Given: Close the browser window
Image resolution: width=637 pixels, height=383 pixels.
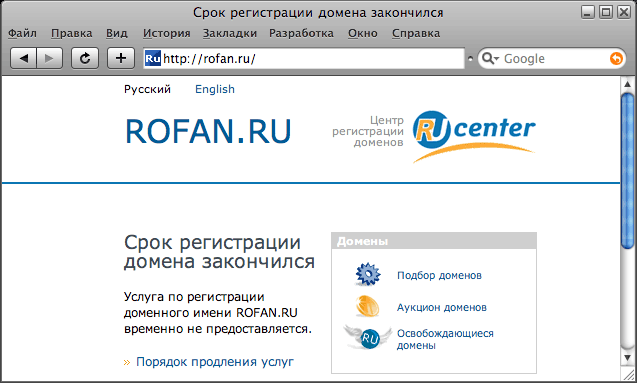Looking at the screenshot, I should (624, 12).
